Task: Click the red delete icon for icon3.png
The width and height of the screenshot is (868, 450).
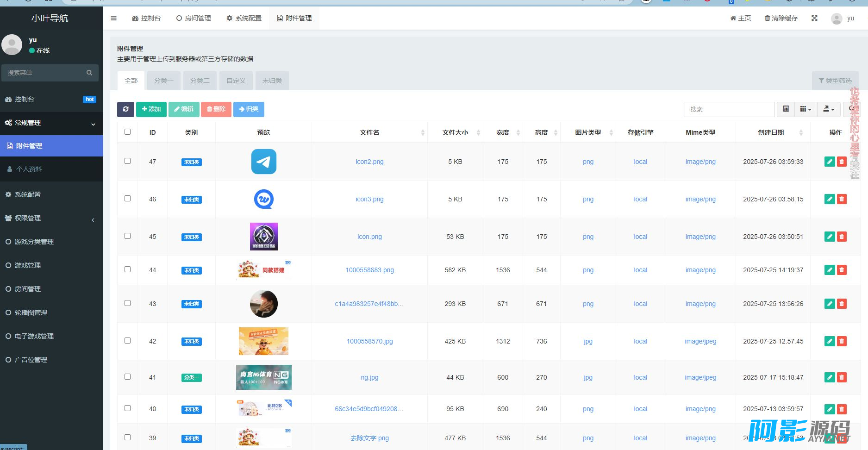Action: [842, 199]
